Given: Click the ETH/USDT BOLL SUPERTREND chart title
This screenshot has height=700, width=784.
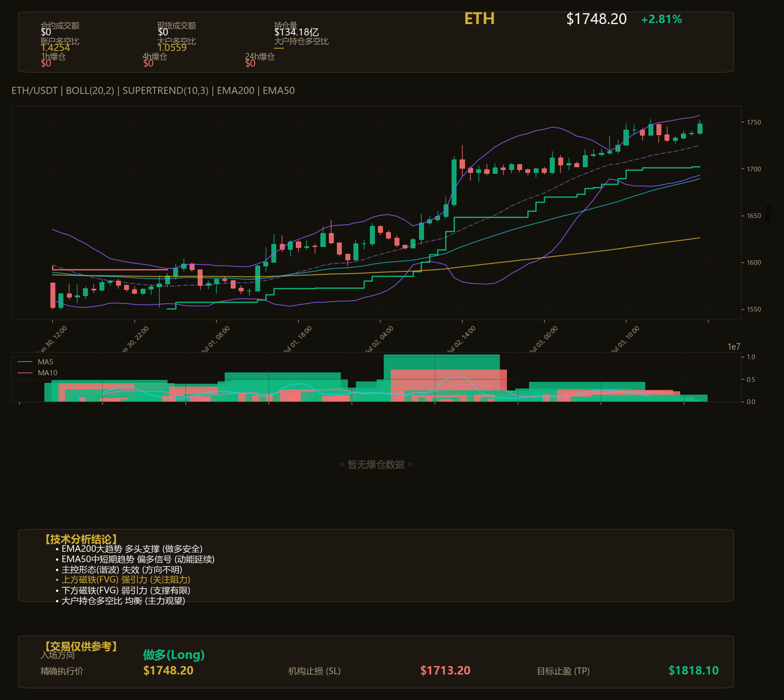Looking at the screenshot, I should pyautogui.click(x=153, y=91).
